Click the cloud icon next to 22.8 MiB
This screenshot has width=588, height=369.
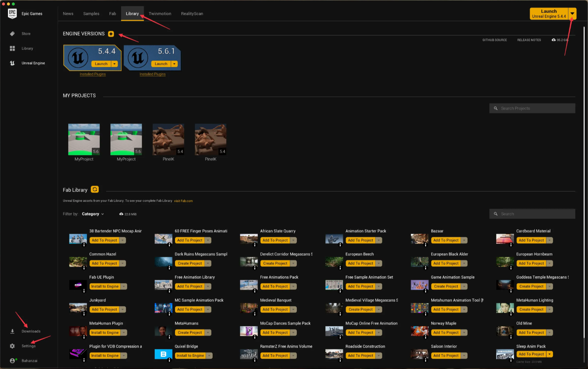pyautogui.click(x=121, y=214)
